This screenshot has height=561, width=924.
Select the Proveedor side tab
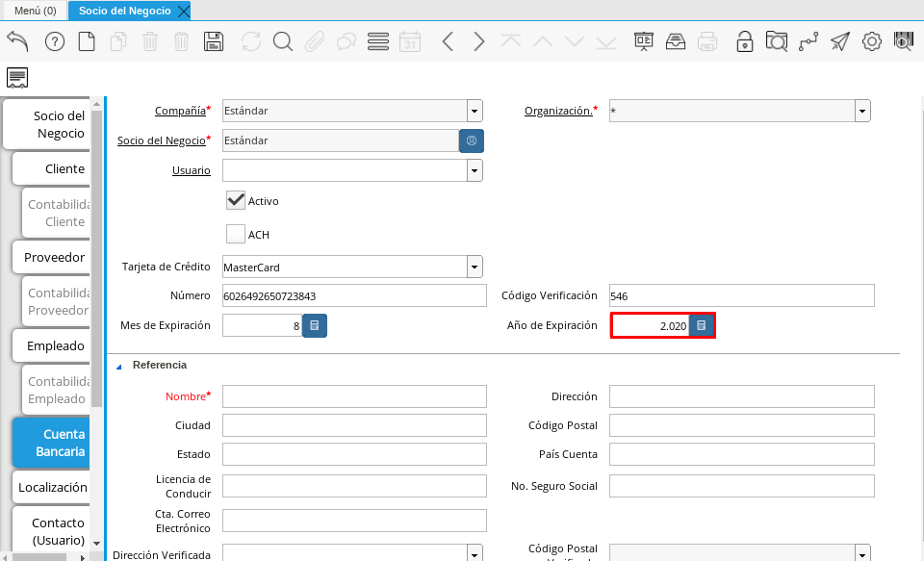point(54,257)
